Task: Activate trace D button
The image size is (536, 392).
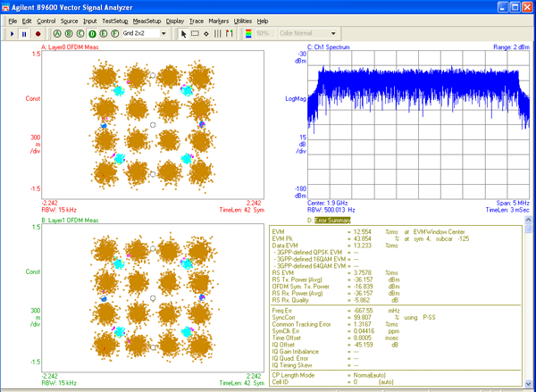Action: [x=92, y=33]
